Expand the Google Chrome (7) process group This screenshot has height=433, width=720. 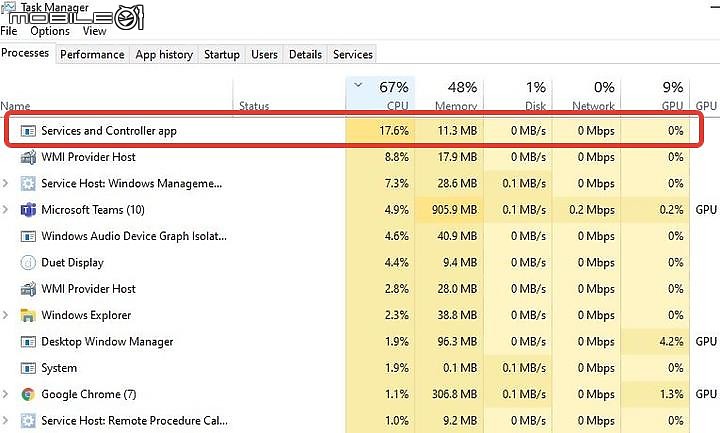coord(6,394)
